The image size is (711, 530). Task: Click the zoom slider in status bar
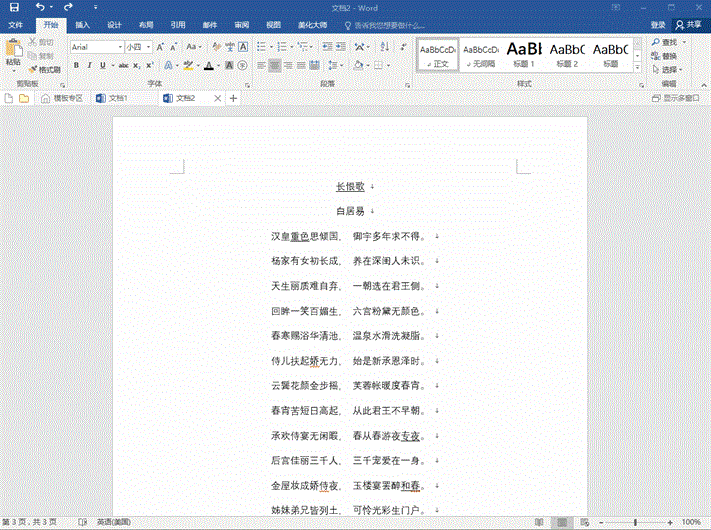[636, 522]
